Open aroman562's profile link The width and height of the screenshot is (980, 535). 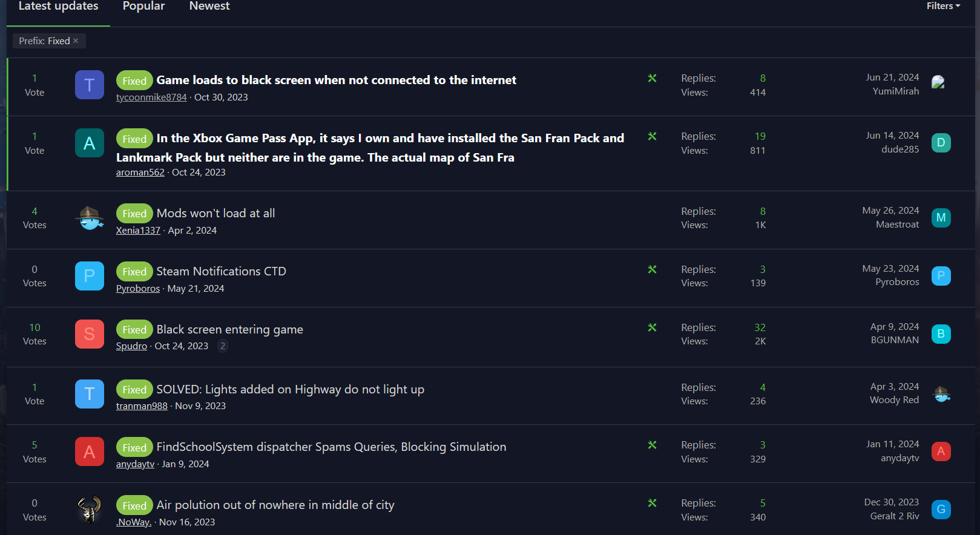[140, 172]
